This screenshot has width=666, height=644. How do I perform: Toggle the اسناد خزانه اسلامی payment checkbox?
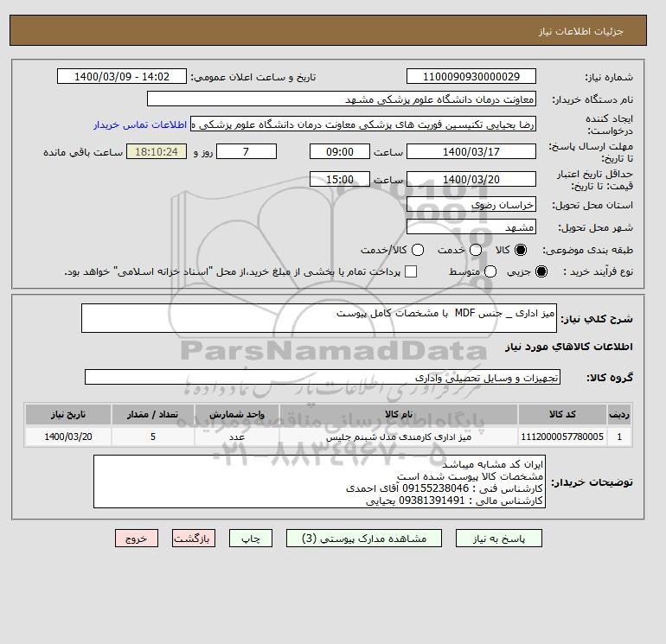click(x=411, y=271)
